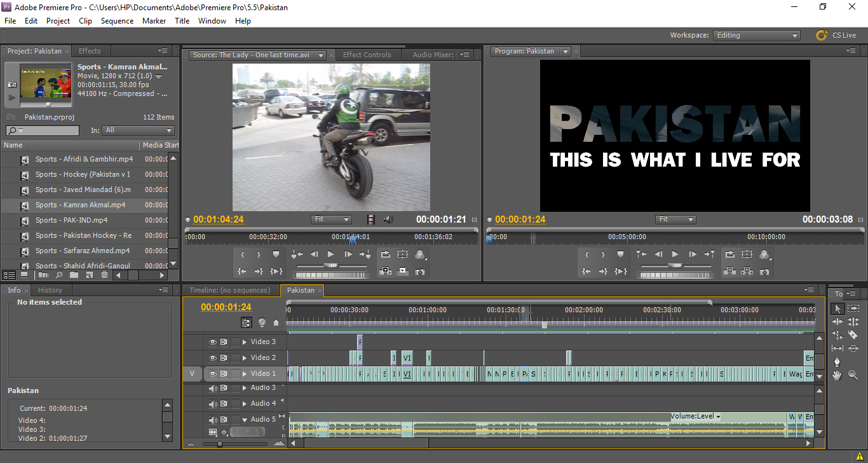Select the Pen tool
868x463 pixels.
(837, 361)
